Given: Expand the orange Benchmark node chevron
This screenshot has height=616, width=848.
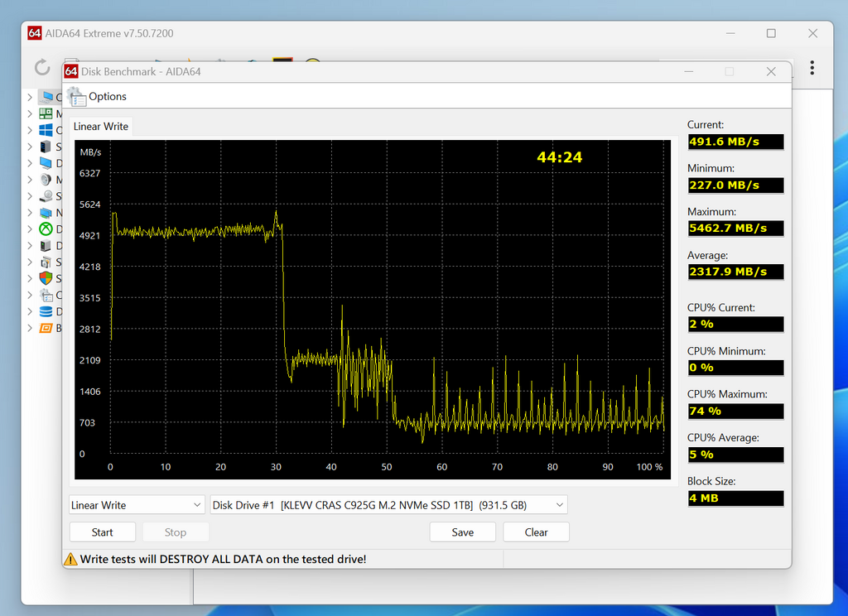Looking at the screenshot, I should [30, 328].
